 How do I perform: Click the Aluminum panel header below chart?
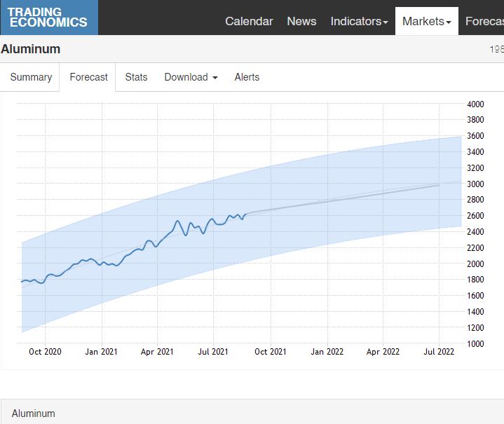(34, 413)
